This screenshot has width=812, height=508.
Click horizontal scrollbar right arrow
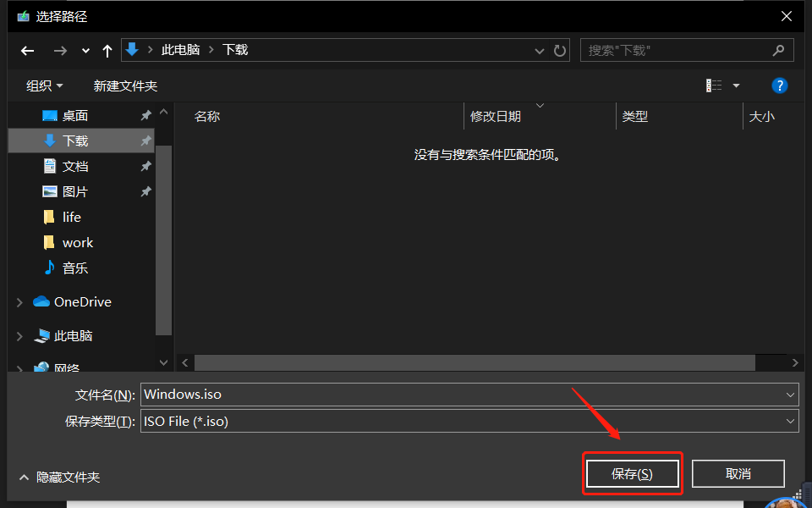pyautogui.click(x=795, y=363)
